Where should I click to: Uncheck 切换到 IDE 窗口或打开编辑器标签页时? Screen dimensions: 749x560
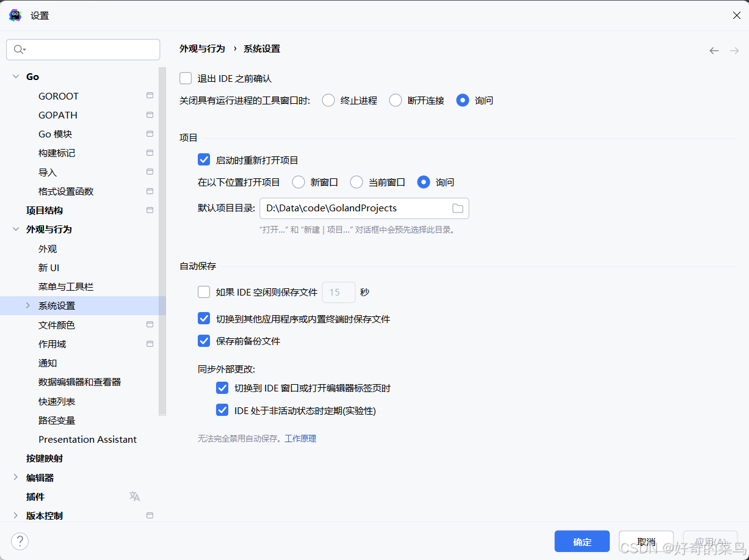(x=222, y=388)
